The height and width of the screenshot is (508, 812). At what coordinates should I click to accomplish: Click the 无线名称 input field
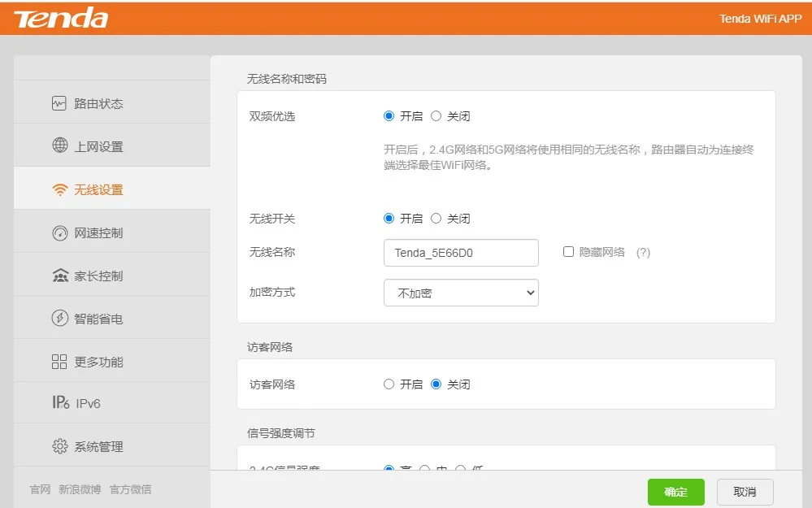click(x=461, y=253)
